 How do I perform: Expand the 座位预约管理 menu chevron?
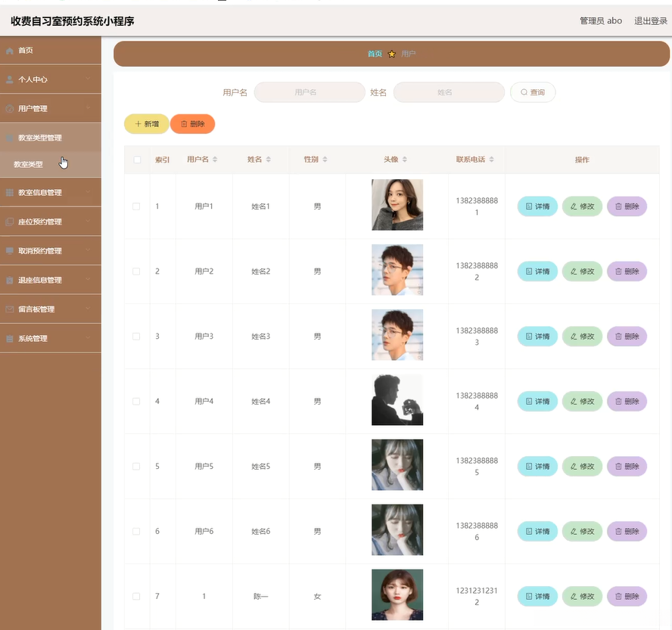click(x=88, y=221)
